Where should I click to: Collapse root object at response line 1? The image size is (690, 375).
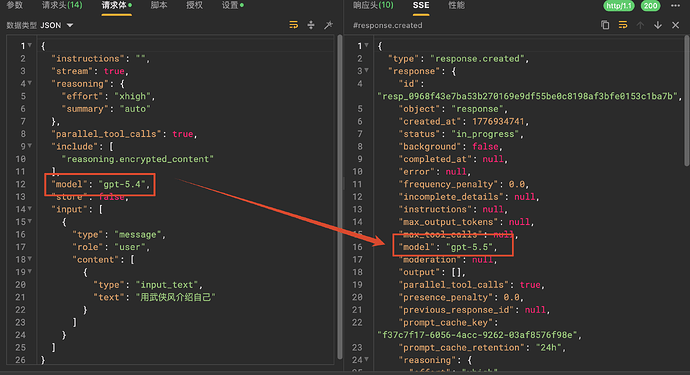pos(367,45)
